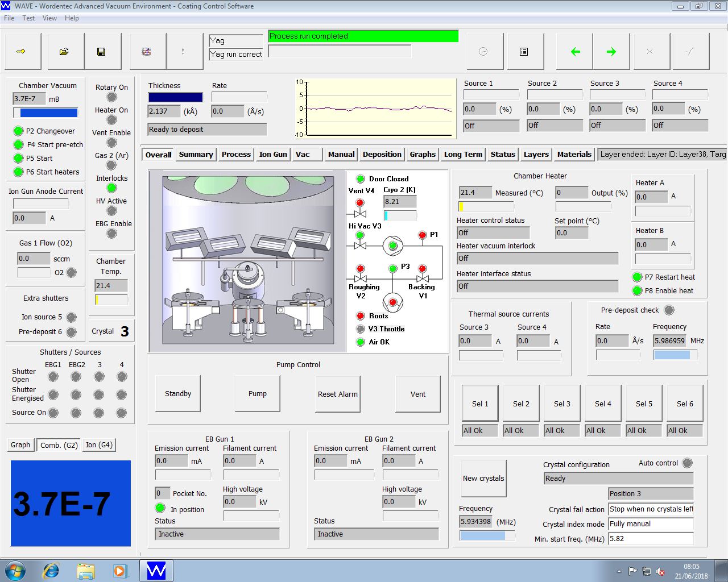Screen dimensions: 728x582
Task: Open the Long Term tab
Action: click(x=463, y=155)
